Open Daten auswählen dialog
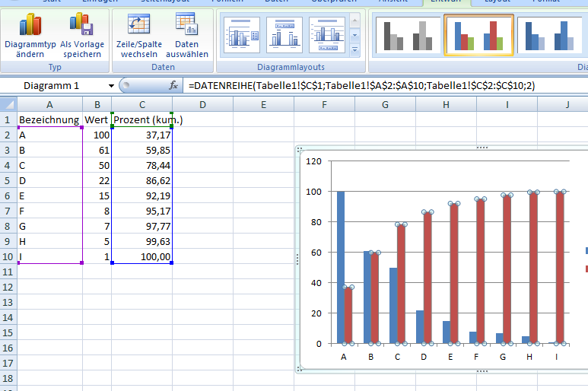 (x=187, y=36)
